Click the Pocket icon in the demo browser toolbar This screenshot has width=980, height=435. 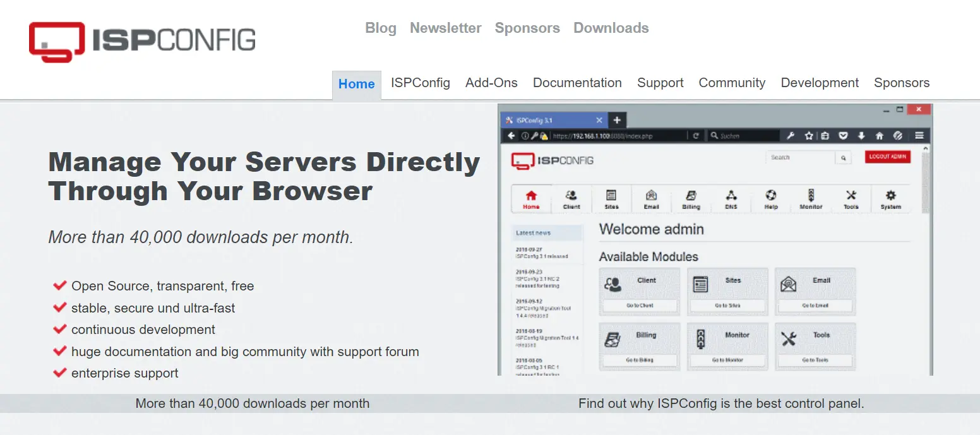(x=843, y=136)
